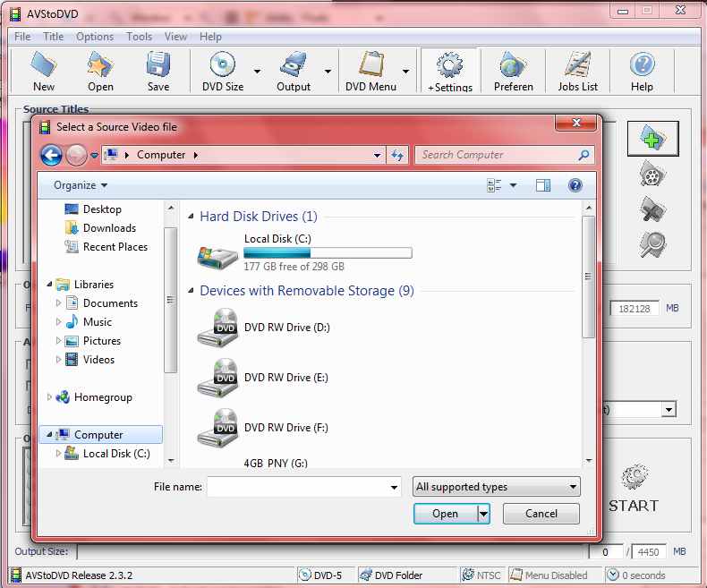Change view using the view icon

pos(494,185)
